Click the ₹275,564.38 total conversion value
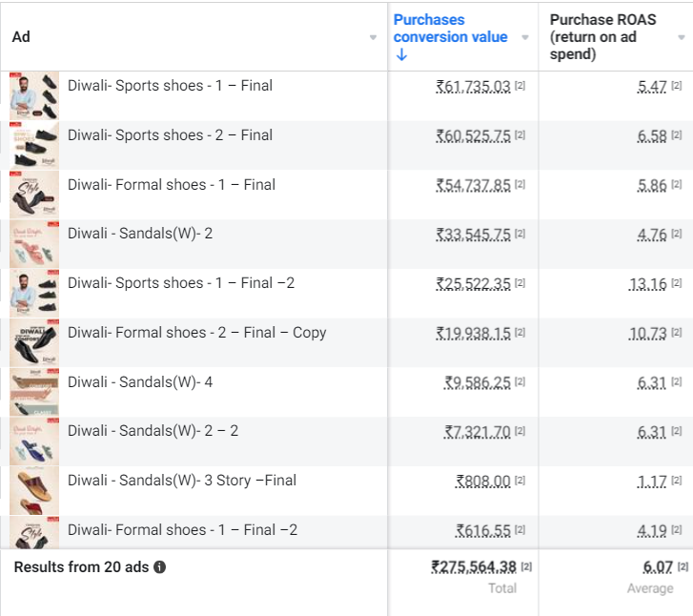This screenshot has height=616, width=693. pyautogui.click(x=474, y=567)
